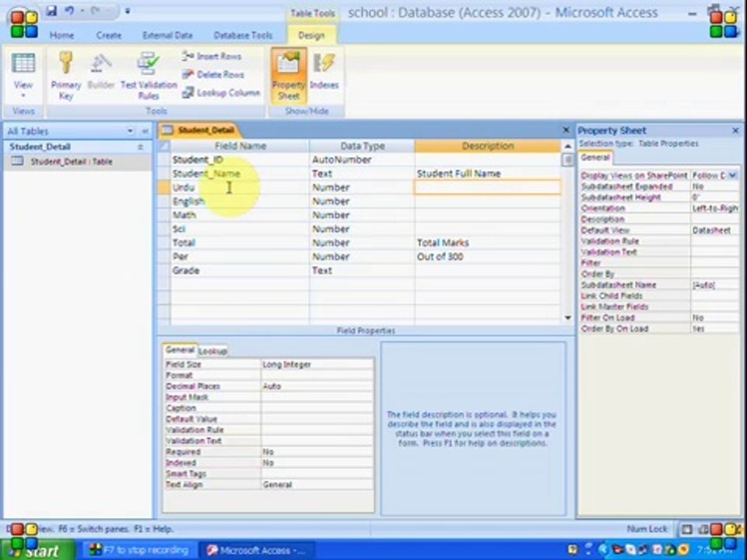Click Filter On Load value No

point(714,317)
